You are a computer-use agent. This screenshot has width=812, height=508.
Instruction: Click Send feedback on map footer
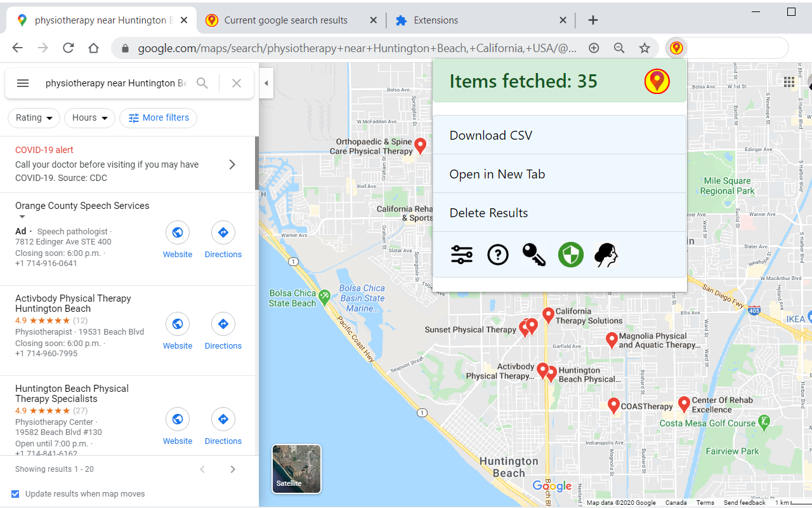click(x=745, y=503)
